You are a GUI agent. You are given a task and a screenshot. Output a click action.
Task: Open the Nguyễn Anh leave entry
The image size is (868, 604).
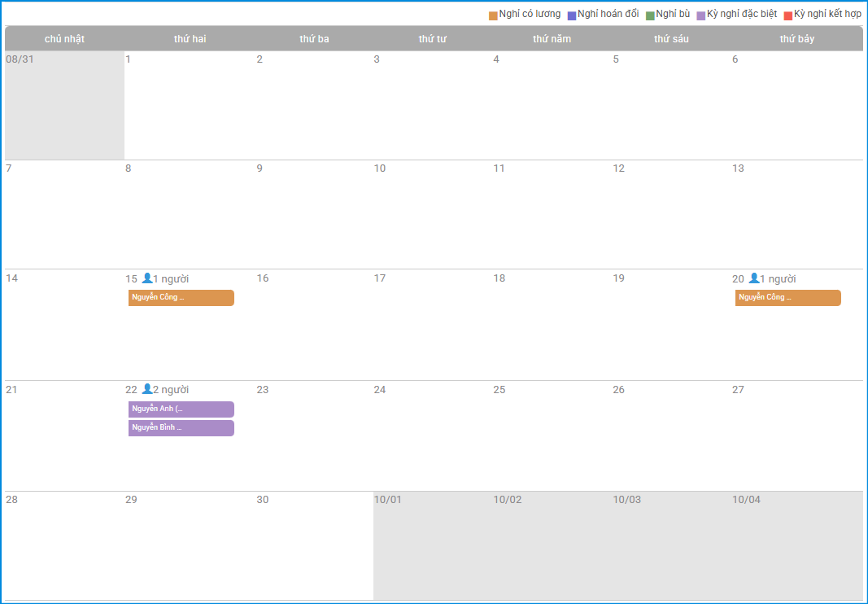click(x=181, y=409)
